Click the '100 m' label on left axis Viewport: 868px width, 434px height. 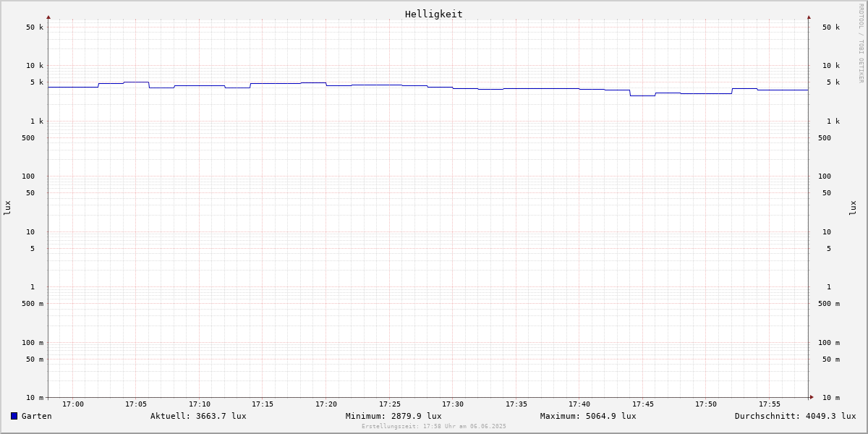[x=33, y=343]
